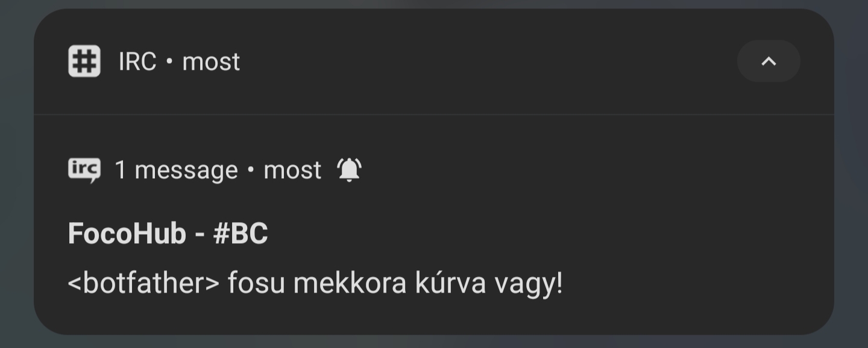Image resolution: width=868 pixels, height=348 pixels.
Task: Tap the 'most' timestamp beside IRC
Action: click(211, 61)
